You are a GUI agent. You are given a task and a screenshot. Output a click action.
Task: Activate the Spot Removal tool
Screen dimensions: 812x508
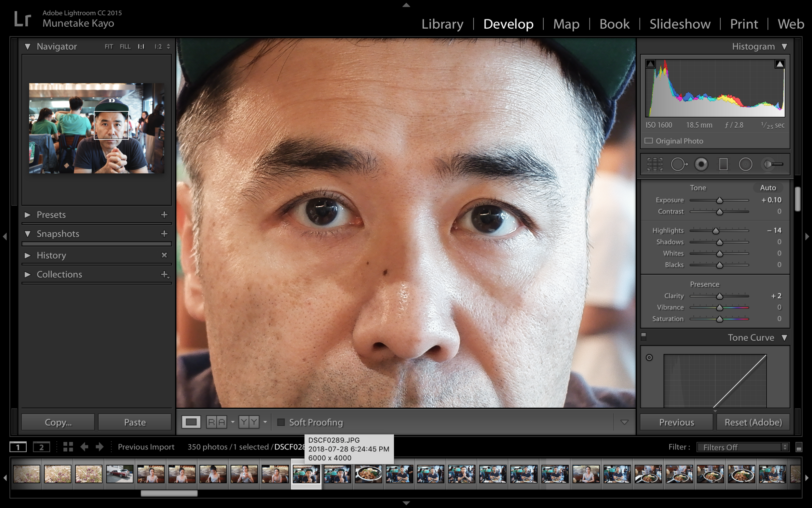[x=679, y=164]
